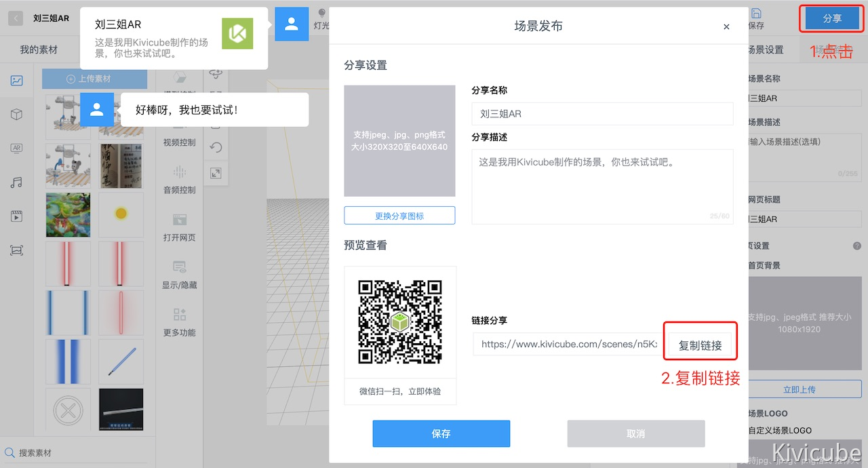Click the 自定义场景LOGO label
Image resolution: width=868 pixels, height=468 pixels.
coord(780,430)
